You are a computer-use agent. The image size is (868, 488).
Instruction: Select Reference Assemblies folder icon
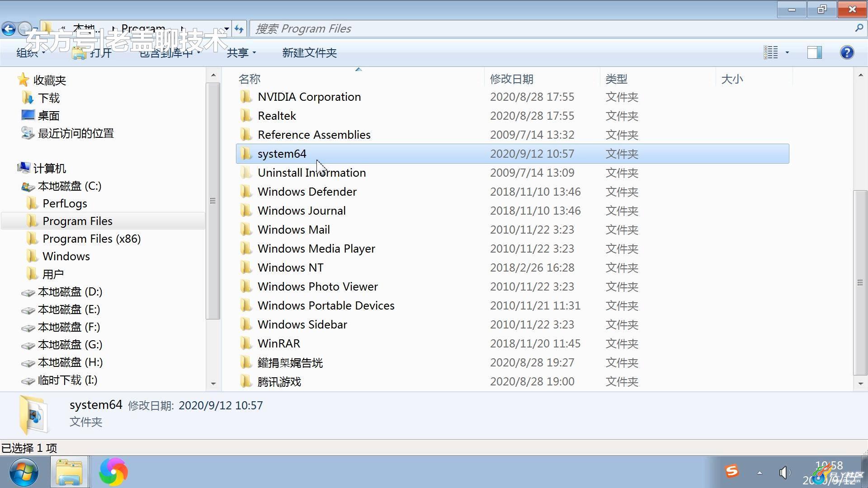pos(246,135)
